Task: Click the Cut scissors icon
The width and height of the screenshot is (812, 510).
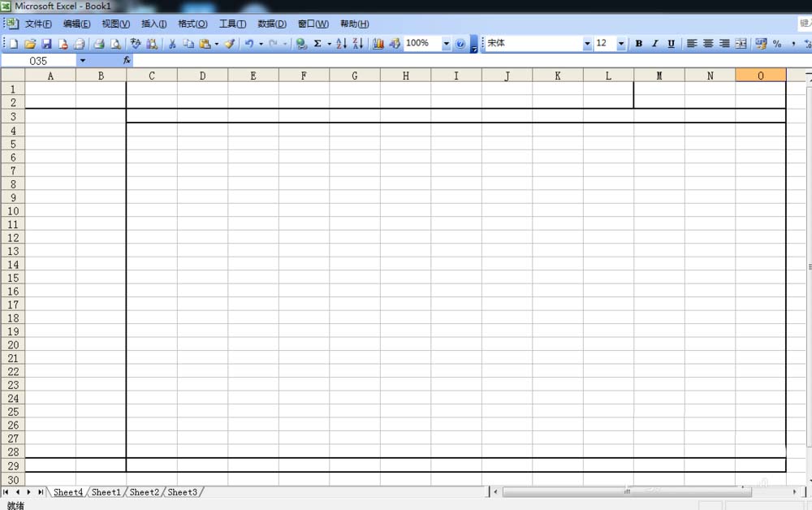Action: click(172, 44)
